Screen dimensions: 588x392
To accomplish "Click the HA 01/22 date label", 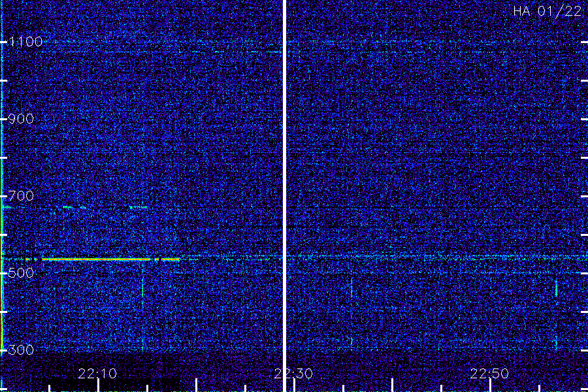I will [x=547, y=11].
